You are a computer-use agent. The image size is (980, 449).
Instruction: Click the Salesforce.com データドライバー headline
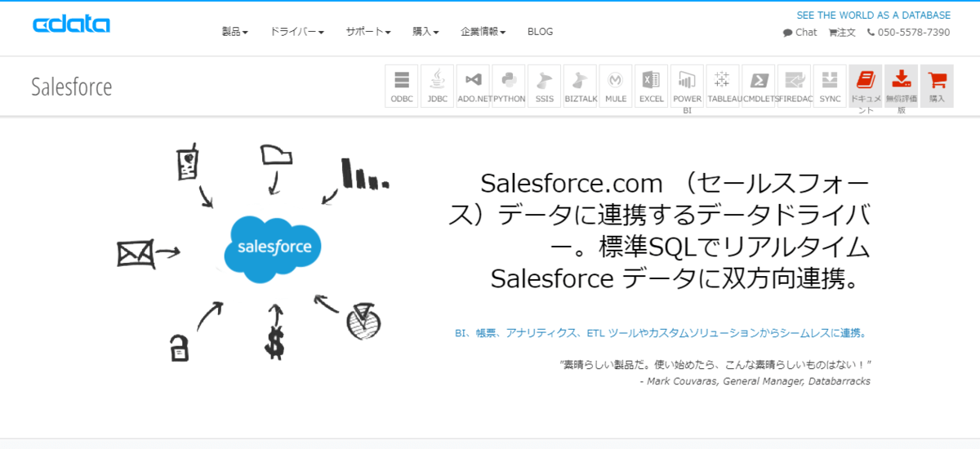pyautogui.click(x=659, y=230)
